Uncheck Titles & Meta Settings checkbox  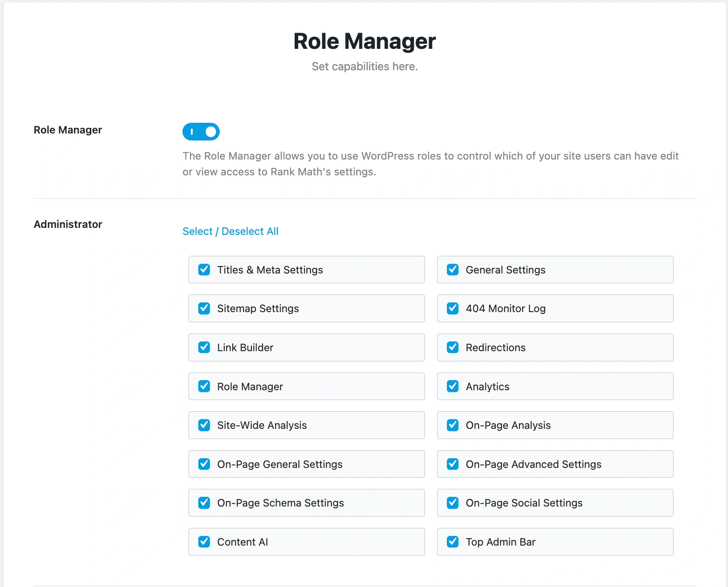pos(204,270)
